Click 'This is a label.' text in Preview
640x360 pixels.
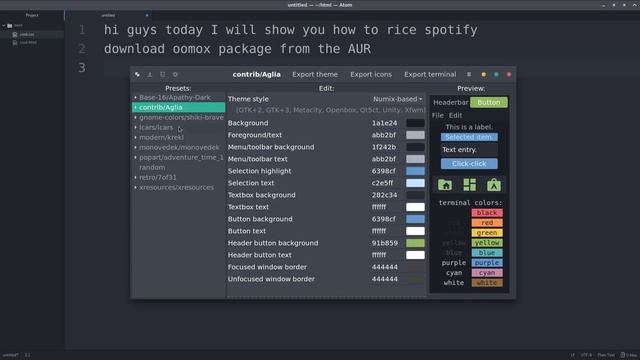coord(469,127)
